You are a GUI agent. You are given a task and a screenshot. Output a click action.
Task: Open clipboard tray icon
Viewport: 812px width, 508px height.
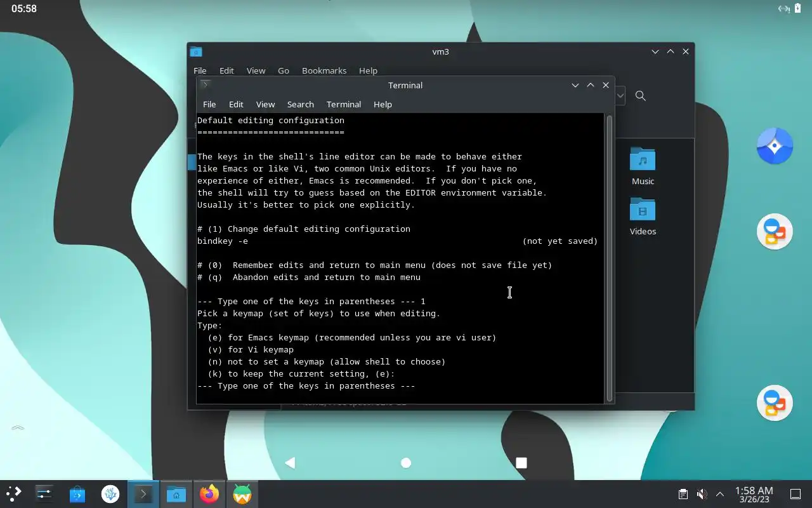pyautogui.click(x=683, y=494)
